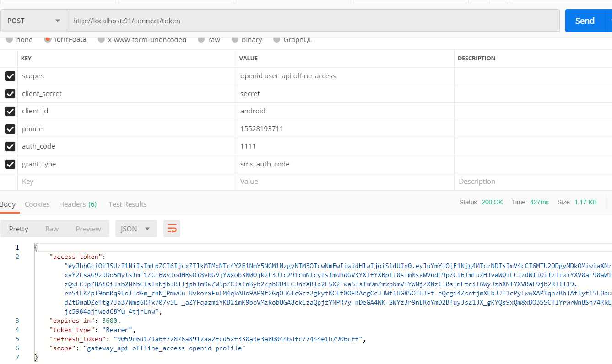Click the grant_type key cell
Screen dimensions: 612x364
coord(127,164)
